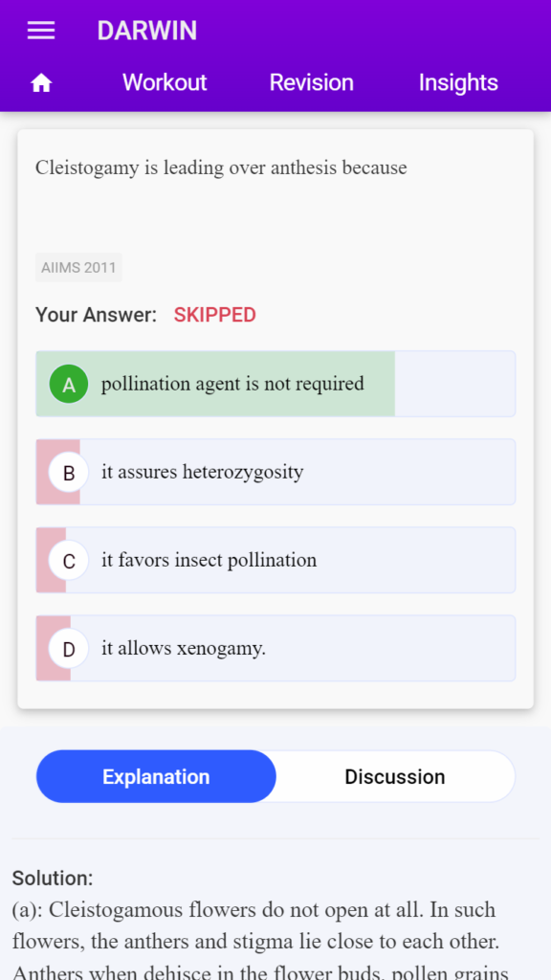Image resolution: width=551 pixels, height=980 pixels.
Task: Click the SKIPPED answer status
Action: point(215,315)
